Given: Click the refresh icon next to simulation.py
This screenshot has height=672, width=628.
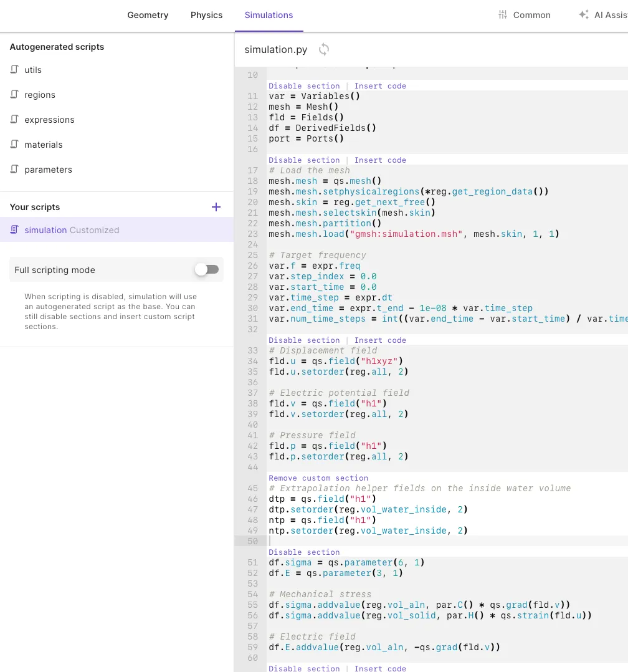Looking at the screenshot, I should click(324, 49).
